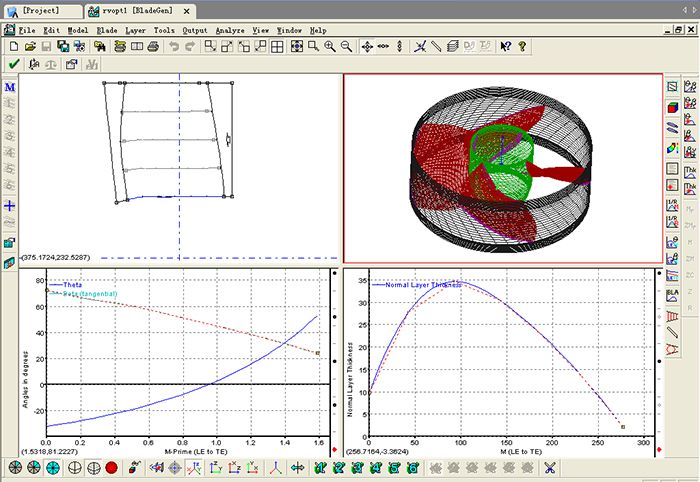
Task: Click the Zoom in magnifier icon
Action: click(329, 46)
